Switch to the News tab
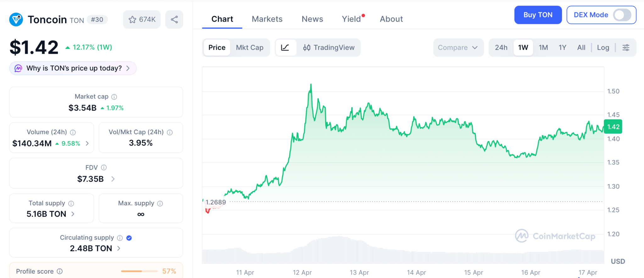The image size is (644, 278). tap(312, 19)
